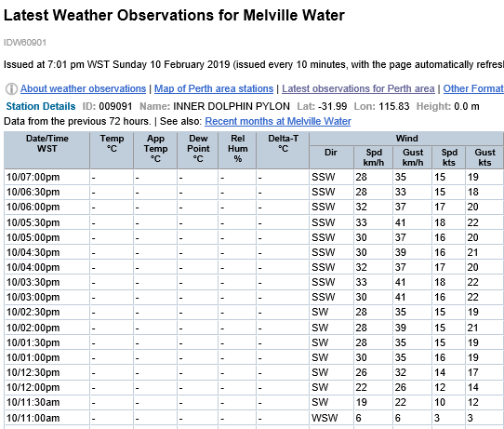Select the 10/11:00am WSW observation row

254,418
